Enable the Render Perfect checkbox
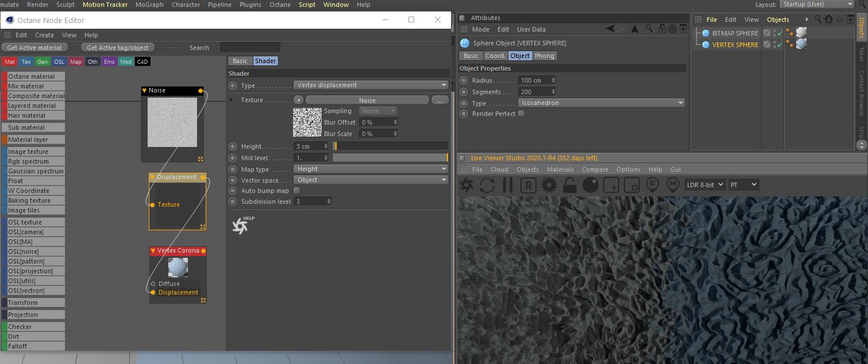Screen dimensions: 868x364 point(522,114)
